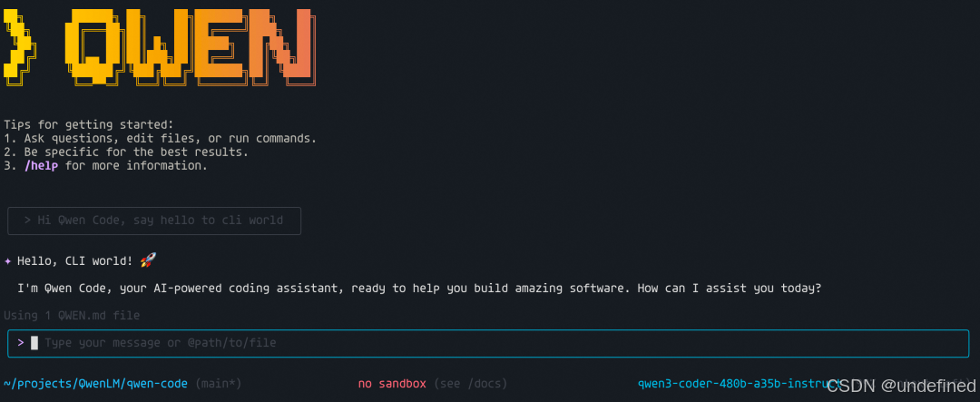
Task: Click the message input field
Action: (x=488, y=343)
